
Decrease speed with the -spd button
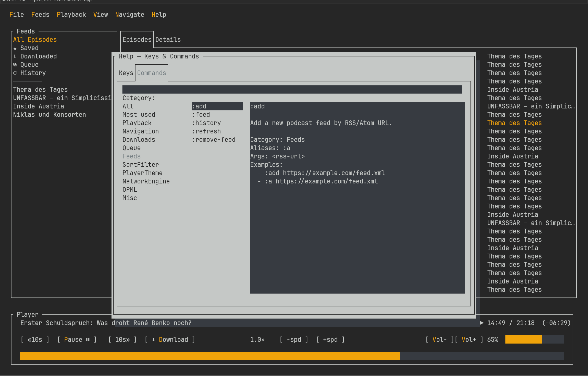click(294, 340)
